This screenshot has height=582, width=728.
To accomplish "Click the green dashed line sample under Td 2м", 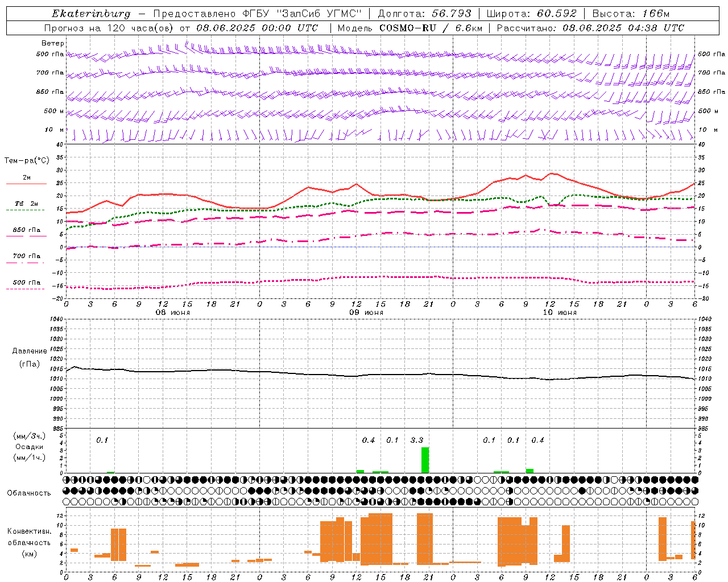I will click(25, 210).
